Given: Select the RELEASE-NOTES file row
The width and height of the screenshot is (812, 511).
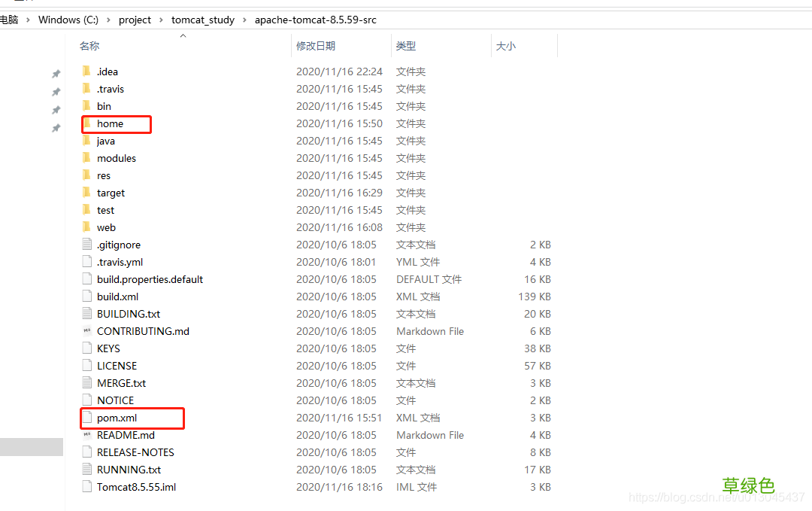Looking at the screenshot, I should coord(316,452).
